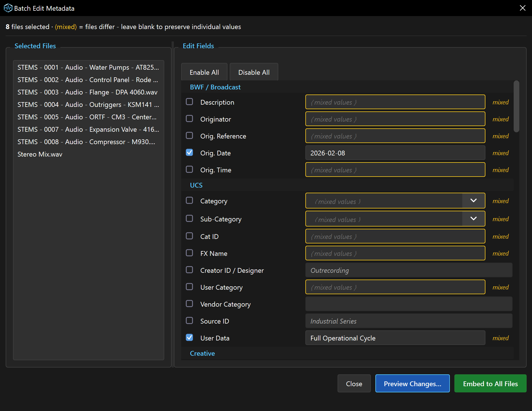Click the Disable All button
532x411 pixels.
(x=254, y=72)
